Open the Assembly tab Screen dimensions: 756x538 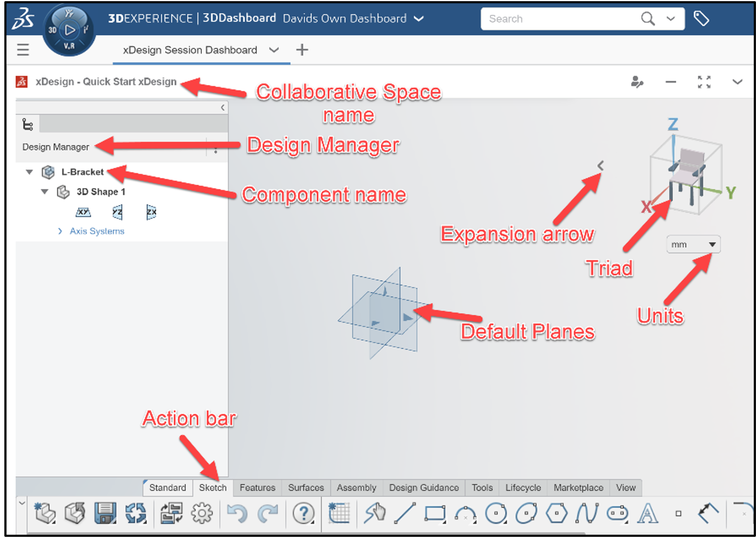356,488
